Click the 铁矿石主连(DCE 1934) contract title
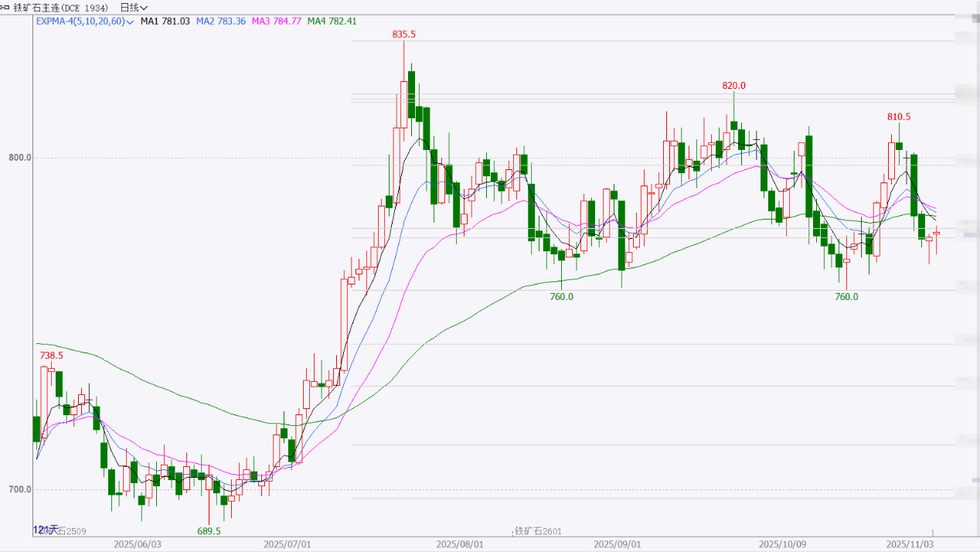 click(61, 7)
